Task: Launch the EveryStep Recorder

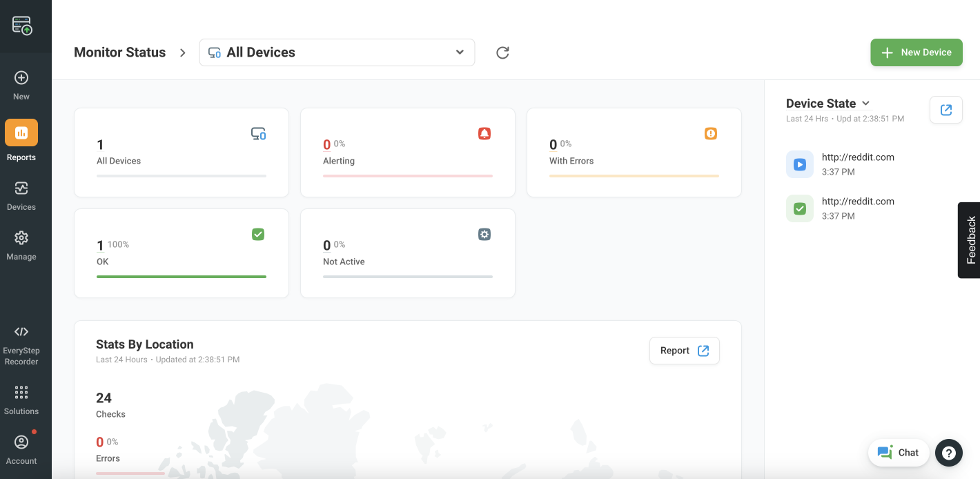Action: 21,342
